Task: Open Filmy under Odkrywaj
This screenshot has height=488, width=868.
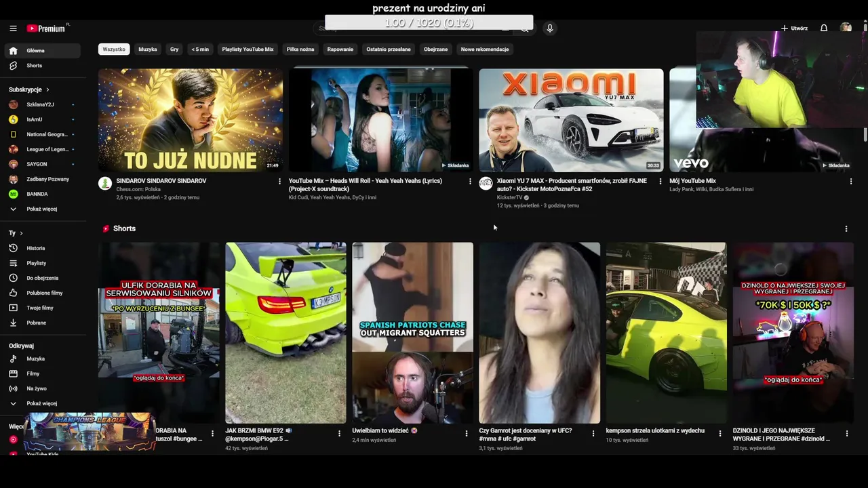Action: 42,373
